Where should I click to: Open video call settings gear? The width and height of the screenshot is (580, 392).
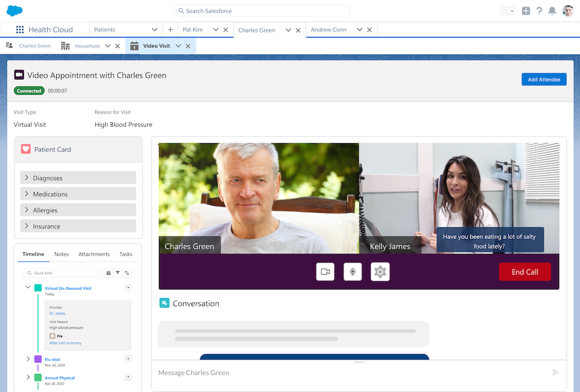(380, 272)
